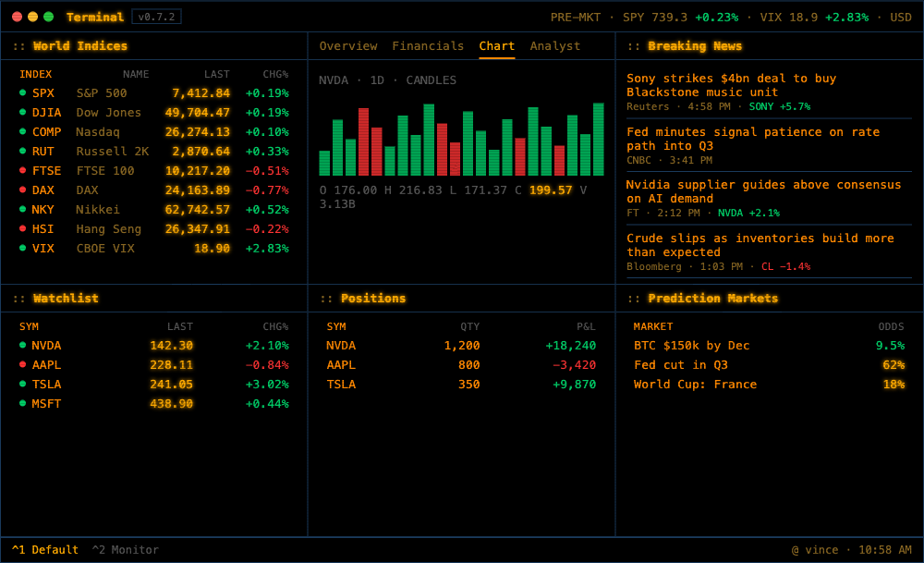Click the Nikkei last price 62,742.57
Viewport: 924px width, 563px height.
coord(198,210)
